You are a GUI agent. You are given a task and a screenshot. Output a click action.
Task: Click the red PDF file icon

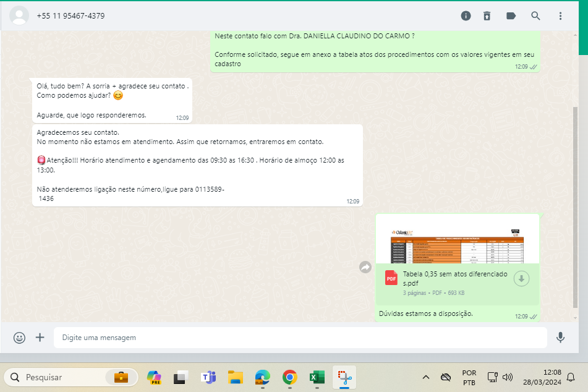tap(391, 278)
